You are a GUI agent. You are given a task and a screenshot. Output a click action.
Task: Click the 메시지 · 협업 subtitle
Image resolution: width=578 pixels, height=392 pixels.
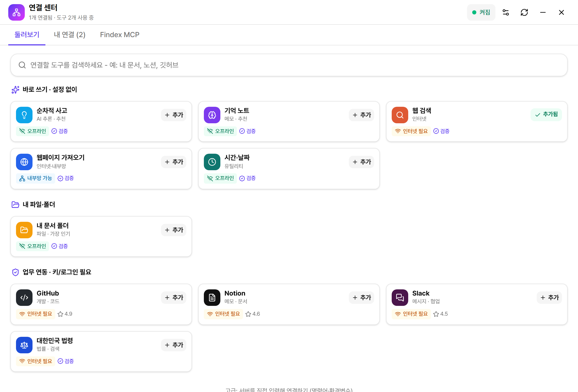pos(426,301)
